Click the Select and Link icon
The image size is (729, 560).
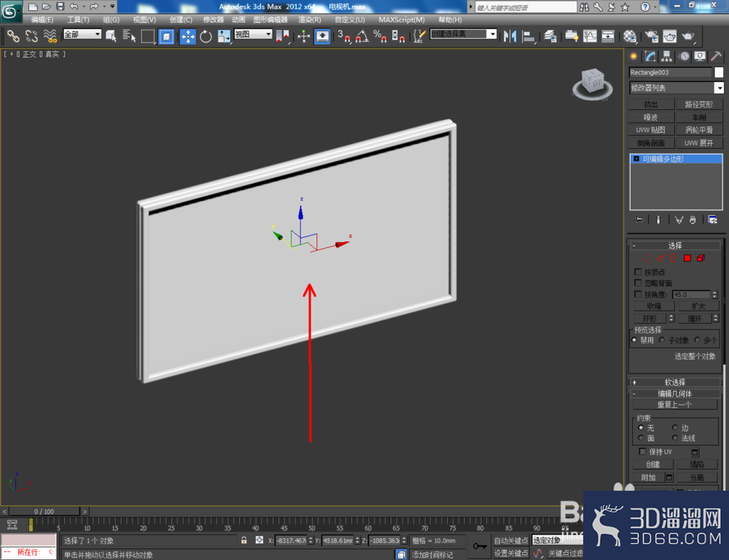(12, 36)
